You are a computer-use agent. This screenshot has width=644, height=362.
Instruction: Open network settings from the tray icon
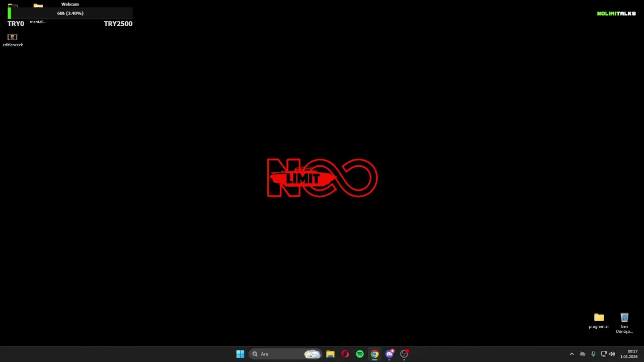(604, 354)
